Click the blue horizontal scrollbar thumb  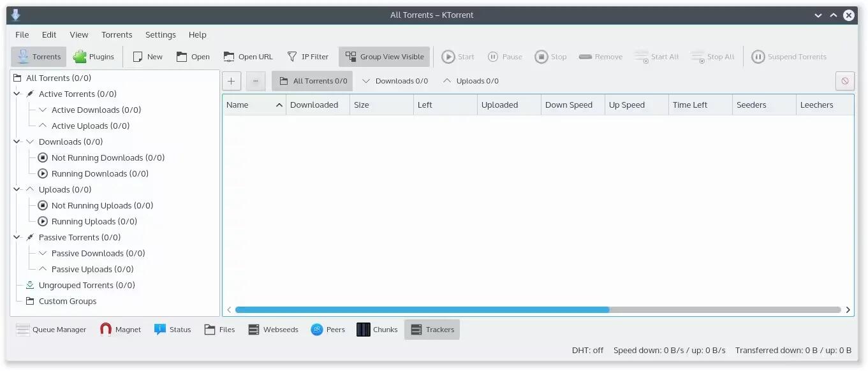[422, 310]
